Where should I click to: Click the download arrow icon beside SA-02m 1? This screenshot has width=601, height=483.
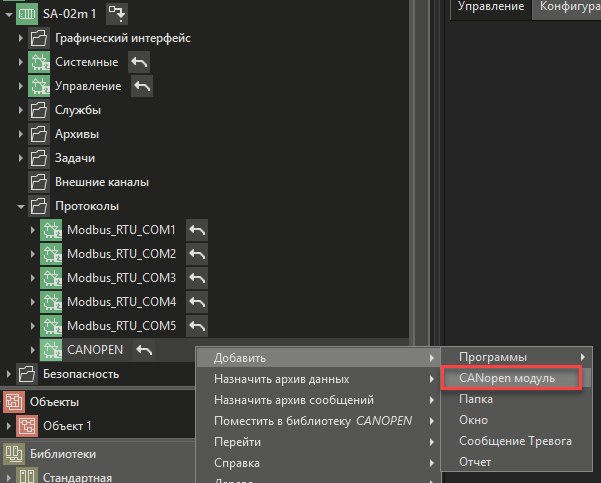[x=117, y=14]
